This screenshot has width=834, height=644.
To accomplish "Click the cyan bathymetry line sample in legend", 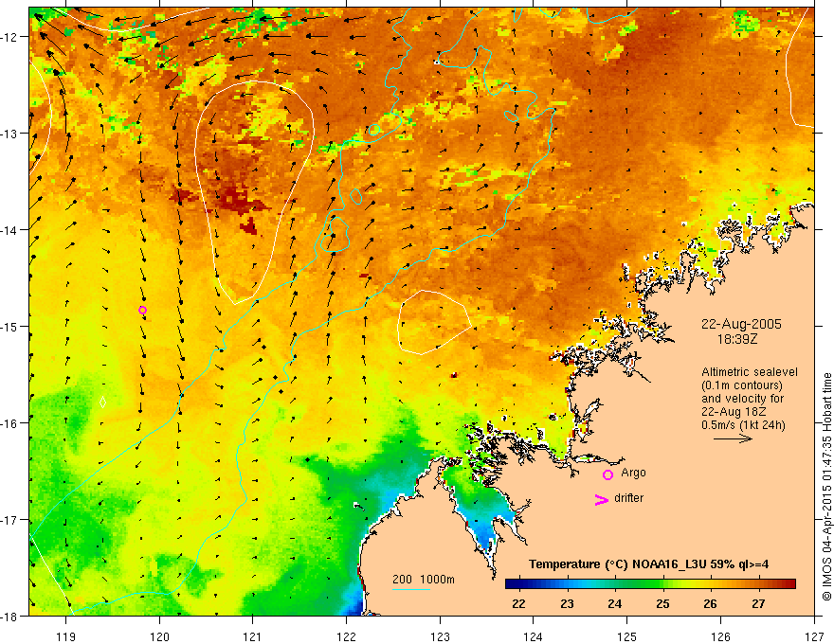I will tap(410, 589).
